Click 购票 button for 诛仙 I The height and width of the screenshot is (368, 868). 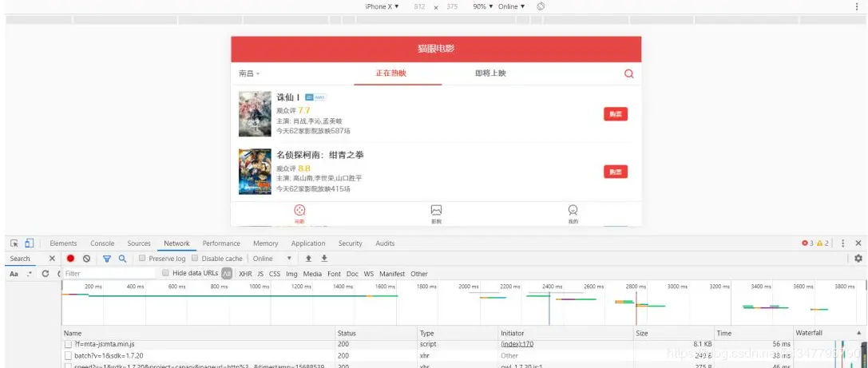(616, 114)
